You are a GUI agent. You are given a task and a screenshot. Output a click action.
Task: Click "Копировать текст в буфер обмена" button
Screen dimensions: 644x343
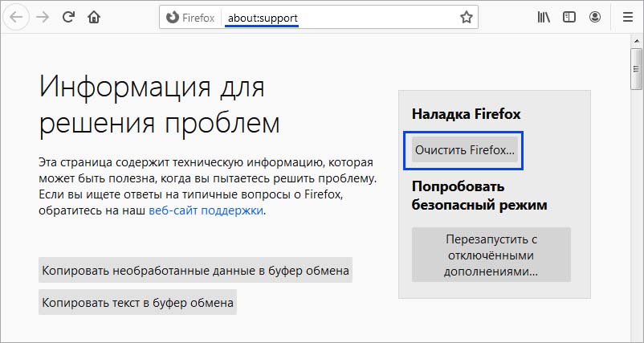[x=137, y=302]
